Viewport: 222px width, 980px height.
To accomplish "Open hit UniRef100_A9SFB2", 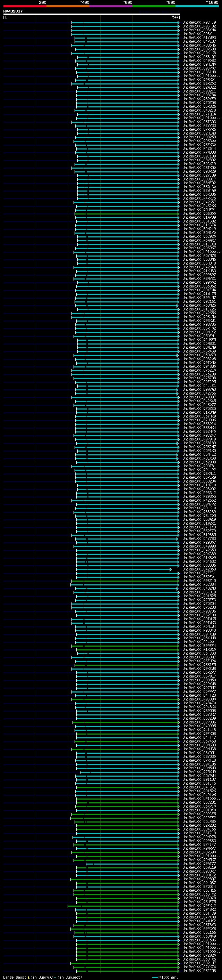I will coord(199,26).
